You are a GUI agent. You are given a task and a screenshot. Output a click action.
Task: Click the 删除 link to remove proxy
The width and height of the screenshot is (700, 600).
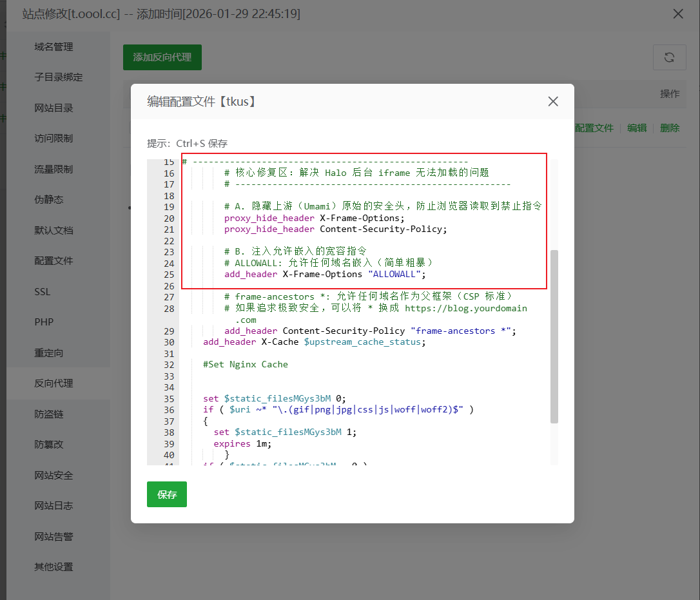point(669,128)
